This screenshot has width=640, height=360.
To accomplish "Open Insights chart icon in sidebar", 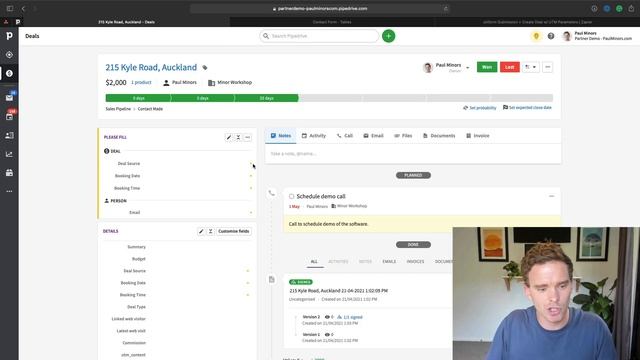I will pos(9,154).
